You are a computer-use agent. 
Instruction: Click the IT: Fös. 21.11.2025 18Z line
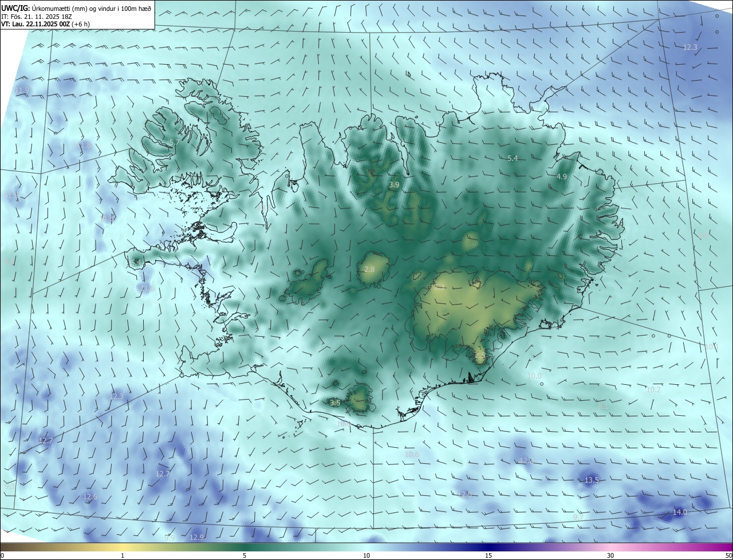[x=36, y=16]
